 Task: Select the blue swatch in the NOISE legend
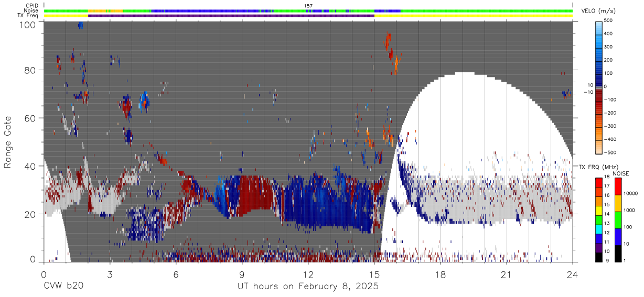coord(618,236)
